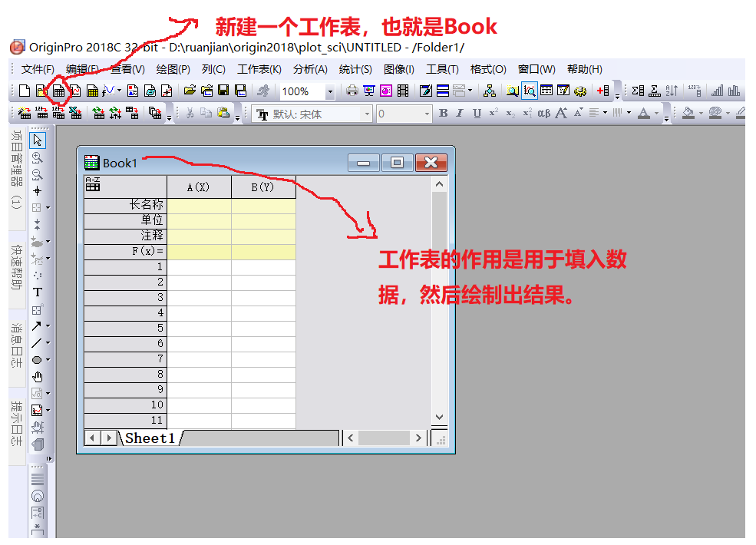The height and width of the screenshot is (545, 756).
Task: Open a project using the folder icon
Action: click(190, 89)
